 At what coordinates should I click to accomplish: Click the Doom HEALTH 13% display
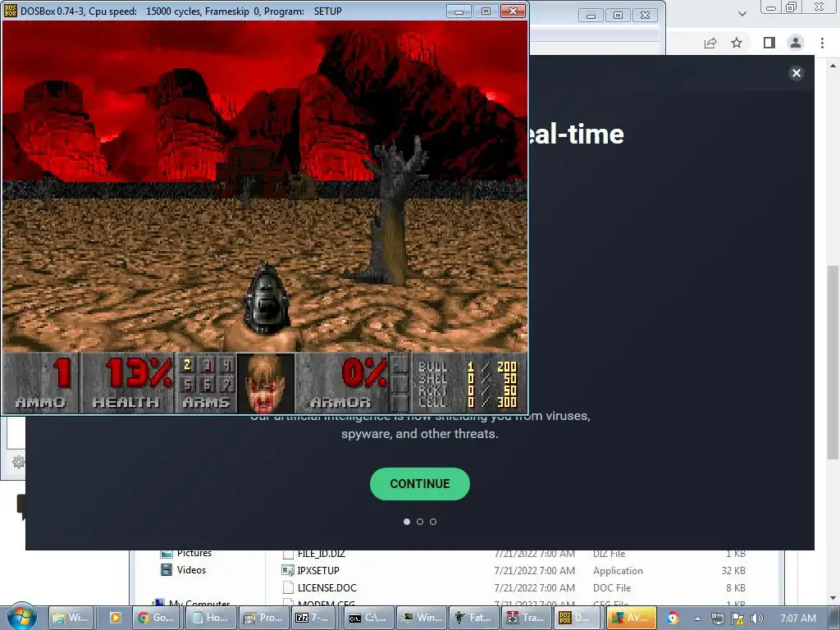coord(127,382)
